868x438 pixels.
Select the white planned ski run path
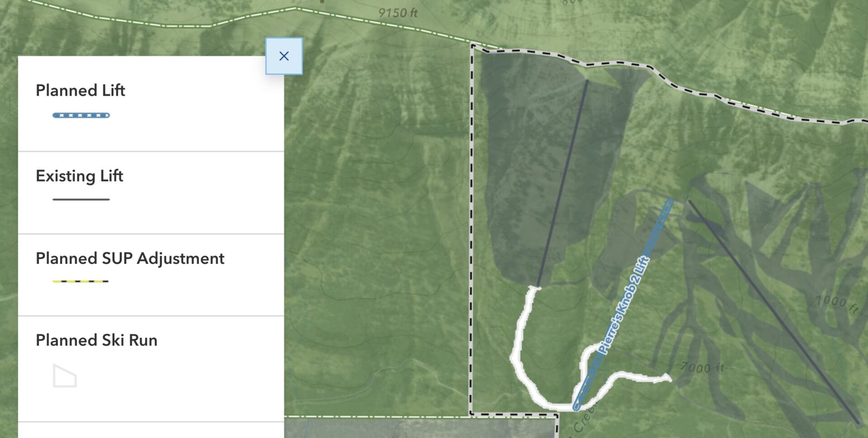[x=519, y=362]
